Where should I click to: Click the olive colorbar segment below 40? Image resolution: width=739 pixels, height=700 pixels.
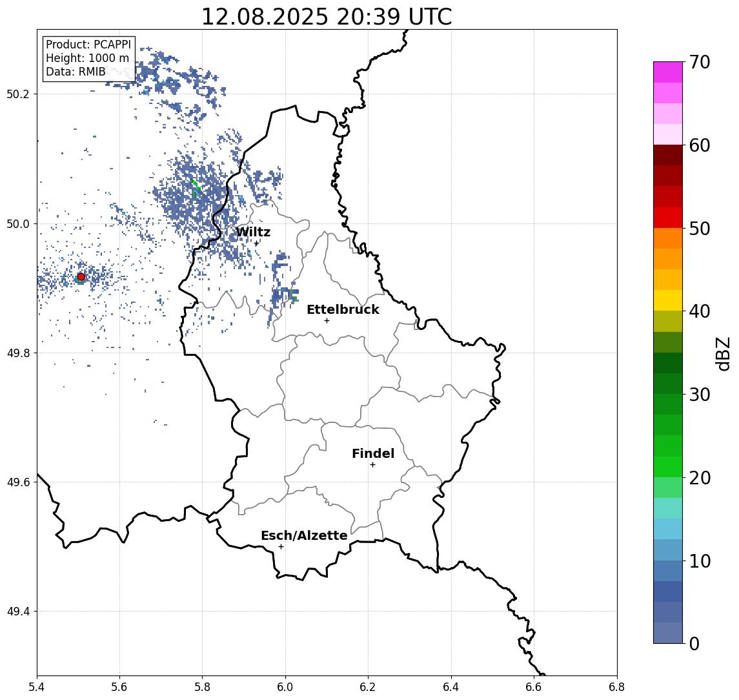[x=668, y=321]
